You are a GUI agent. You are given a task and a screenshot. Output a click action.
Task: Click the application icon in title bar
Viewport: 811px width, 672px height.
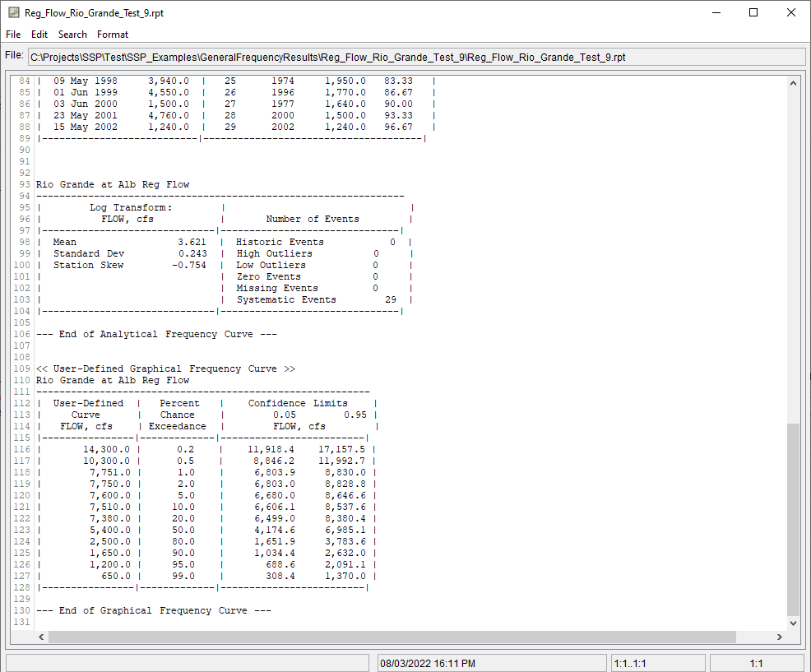coord(14,12)
